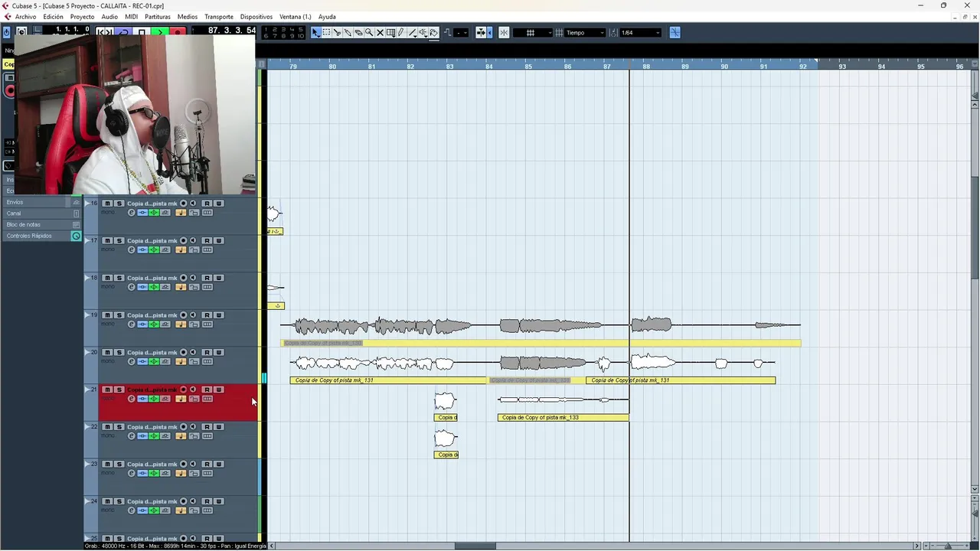This screenshot has height=551, width=980.
Task: Solo track 17
Action: [x=119, y=241]
